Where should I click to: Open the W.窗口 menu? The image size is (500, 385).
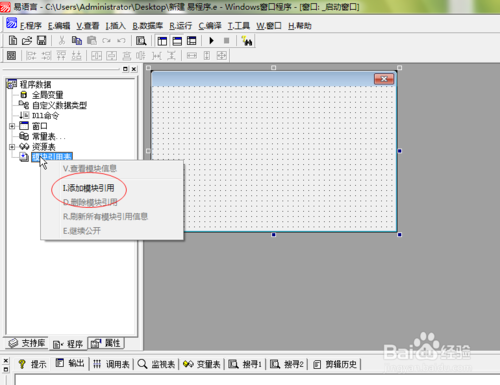[x=269, y=26]
